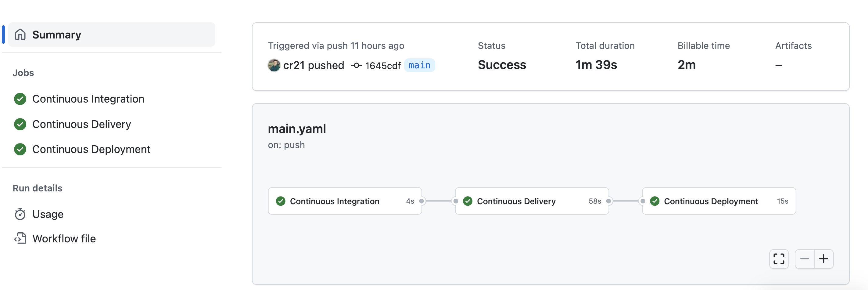Open Continuous Integration job in sidebar

click(88, 99)
